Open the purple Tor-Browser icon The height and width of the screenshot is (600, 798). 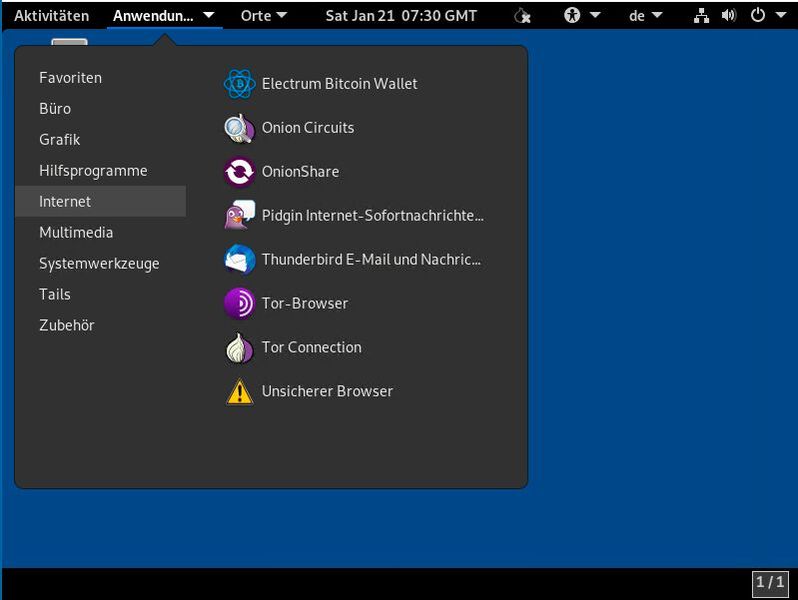coord(239,304)
